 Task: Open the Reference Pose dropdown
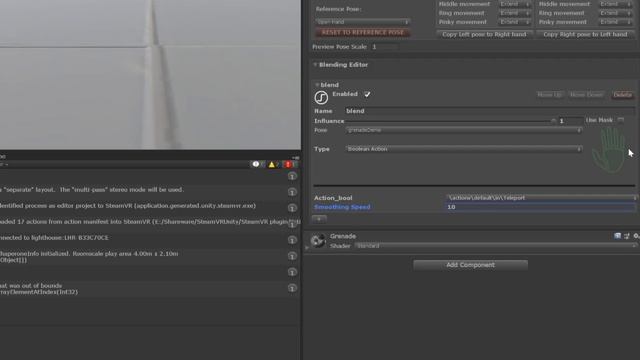(x=362, y=22)
